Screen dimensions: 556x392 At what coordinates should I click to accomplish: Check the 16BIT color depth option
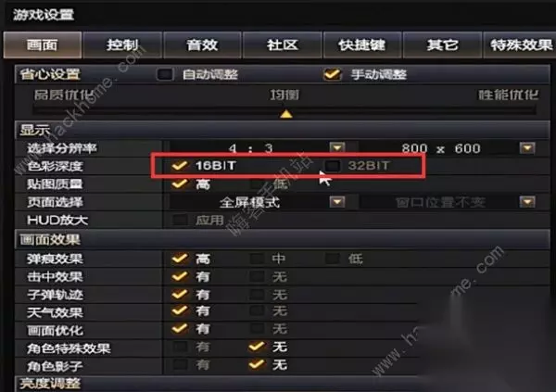(x=180, y=166)
